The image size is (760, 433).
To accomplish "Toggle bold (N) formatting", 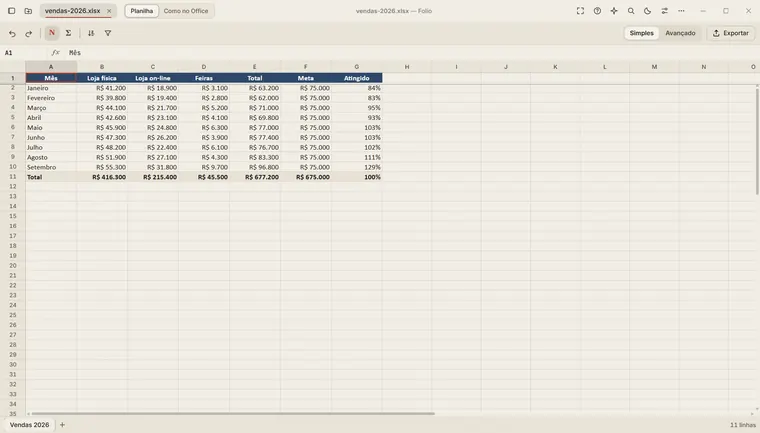I will pyautogui.click(x=52, y=33).
